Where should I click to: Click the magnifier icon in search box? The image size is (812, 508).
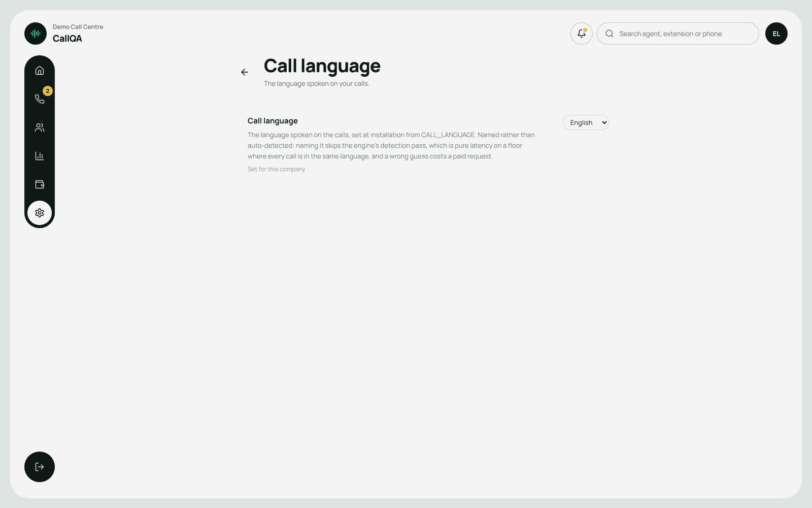tap(610, 34)
